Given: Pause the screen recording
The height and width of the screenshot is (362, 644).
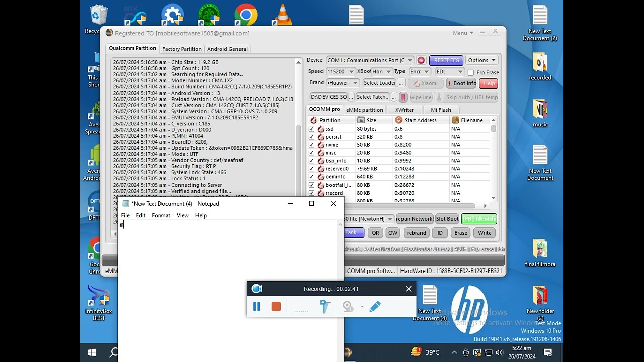Looking at the screenshot, I should pyautogui.click(x=256, y=306).
